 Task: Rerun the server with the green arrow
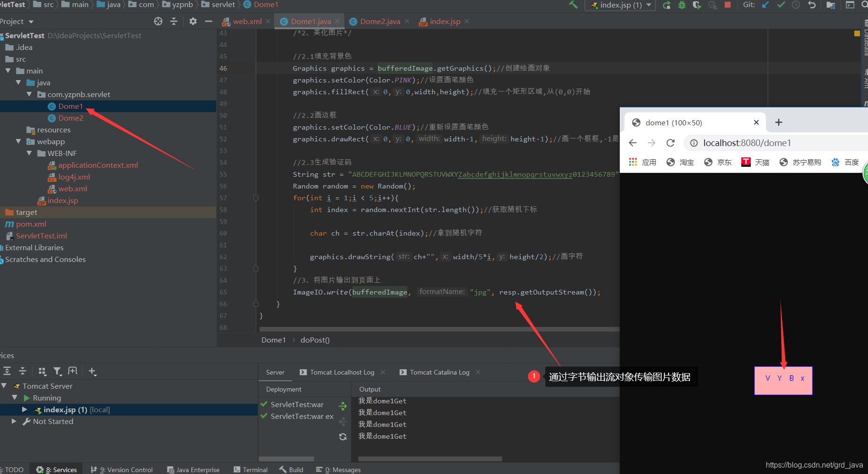[666, 5]
